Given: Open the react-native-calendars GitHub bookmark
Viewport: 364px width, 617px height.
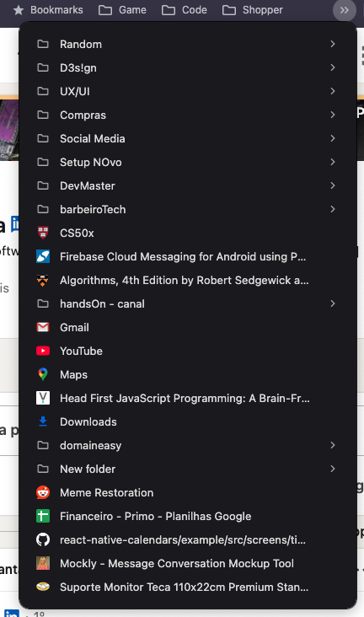Looking at the screenshot, I should (188, 539).
